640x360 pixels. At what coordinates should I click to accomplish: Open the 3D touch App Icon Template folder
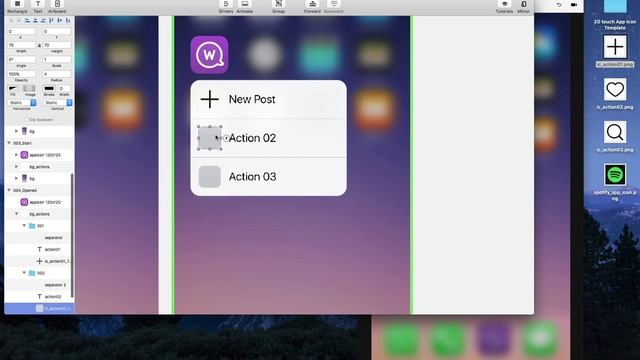615,6
